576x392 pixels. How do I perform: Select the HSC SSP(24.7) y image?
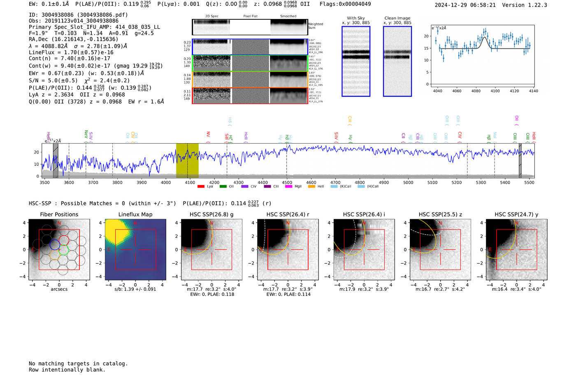point(517,250)
